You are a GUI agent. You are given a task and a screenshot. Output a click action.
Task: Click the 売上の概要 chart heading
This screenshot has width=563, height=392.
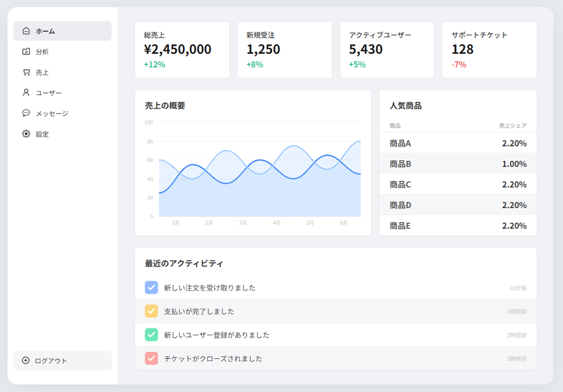165,106
